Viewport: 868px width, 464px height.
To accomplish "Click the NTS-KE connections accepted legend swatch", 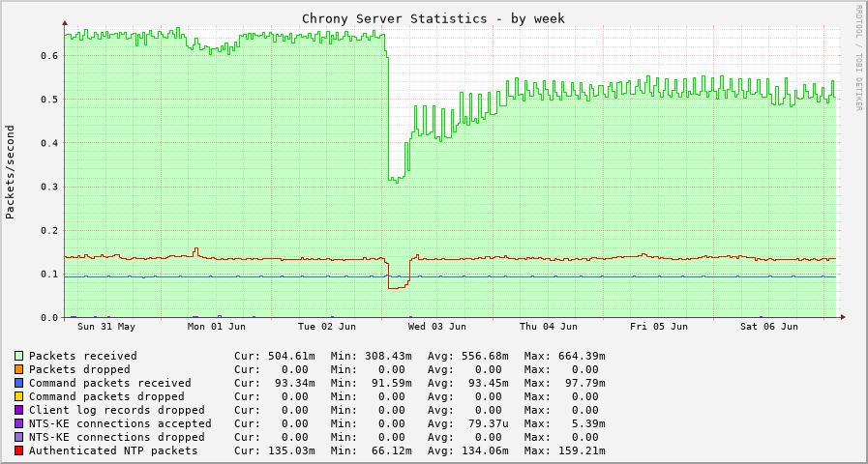I will [x=19, y=423].
